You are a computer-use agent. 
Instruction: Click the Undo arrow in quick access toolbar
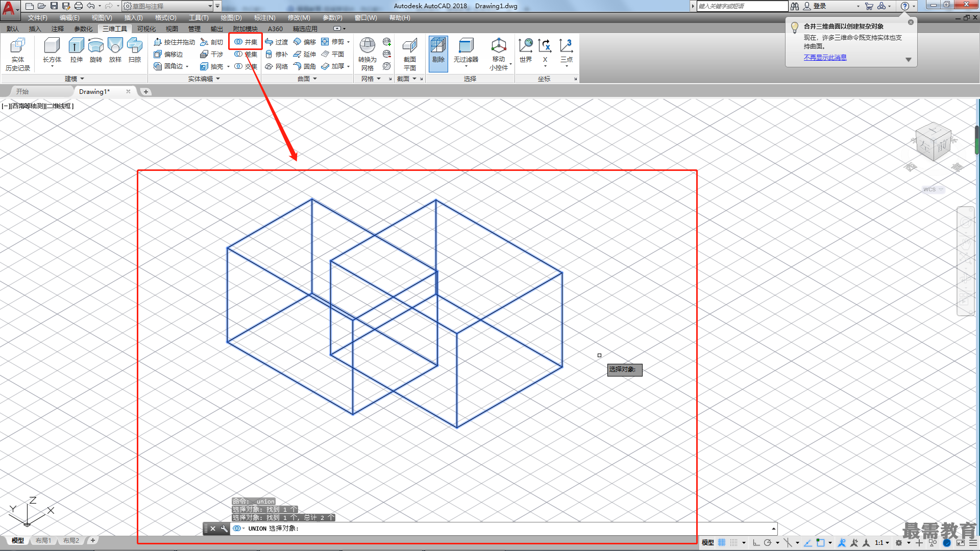(91, 6)
